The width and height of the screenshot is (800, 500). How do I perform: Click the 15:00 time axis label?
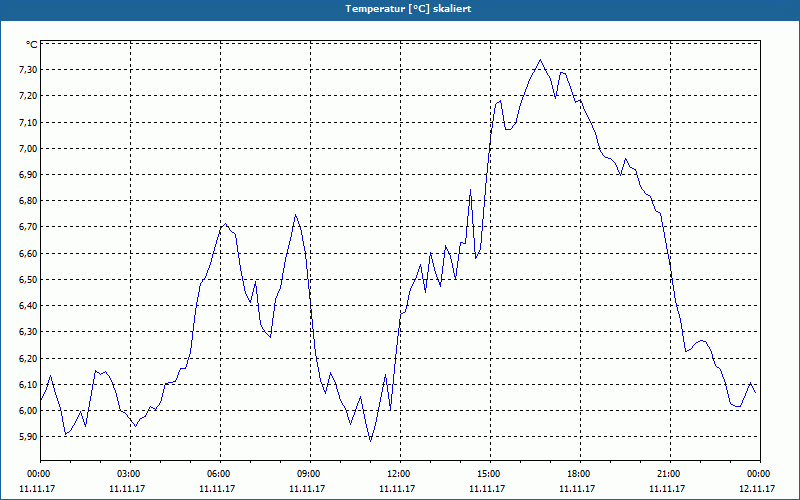490,474
